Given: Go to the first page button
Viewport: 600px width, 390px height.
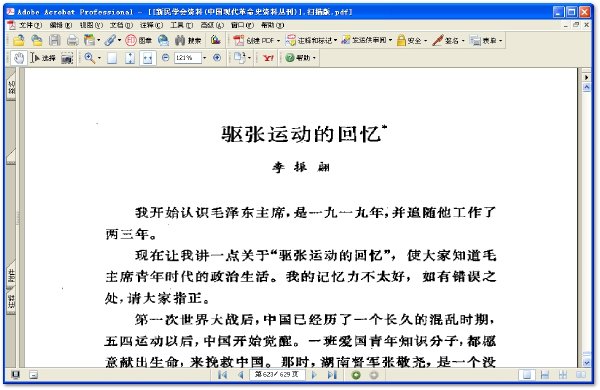Looking at the screenshot, I should click(222, 375).
